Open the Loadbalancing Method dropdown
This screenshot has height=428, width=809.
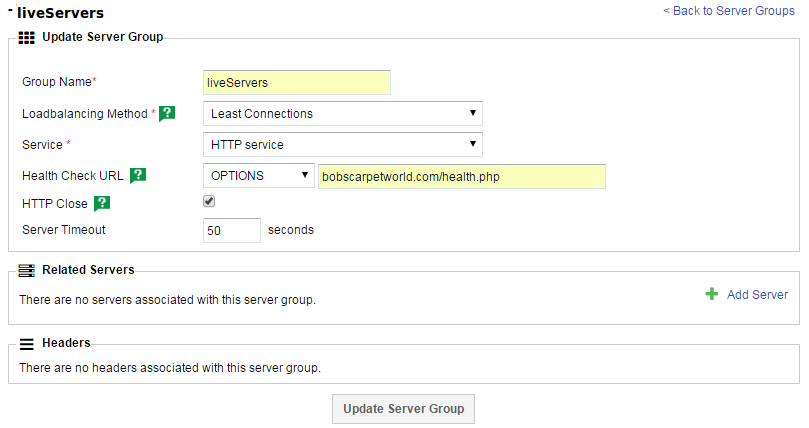pos(342,114)
